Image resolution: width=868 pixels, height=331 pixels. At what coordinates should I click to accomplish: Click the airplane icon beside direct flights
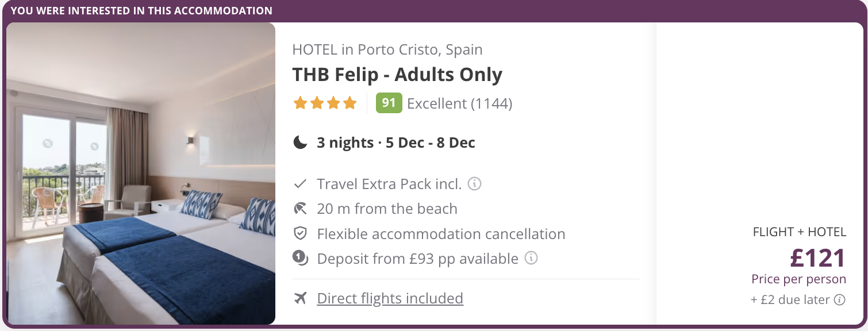(299, 298)
